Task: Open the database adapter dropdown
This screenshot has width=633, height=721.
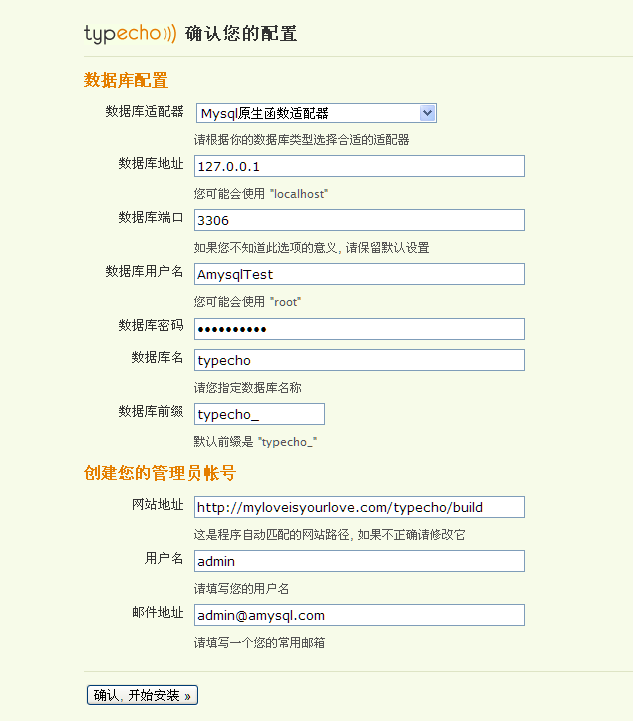Action: click(315, 113)
